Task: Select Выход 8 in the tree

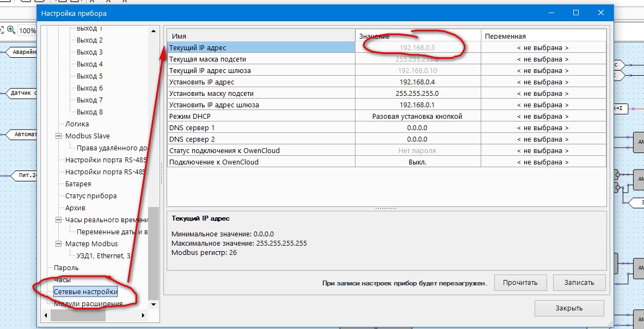Action: (89, 112)
